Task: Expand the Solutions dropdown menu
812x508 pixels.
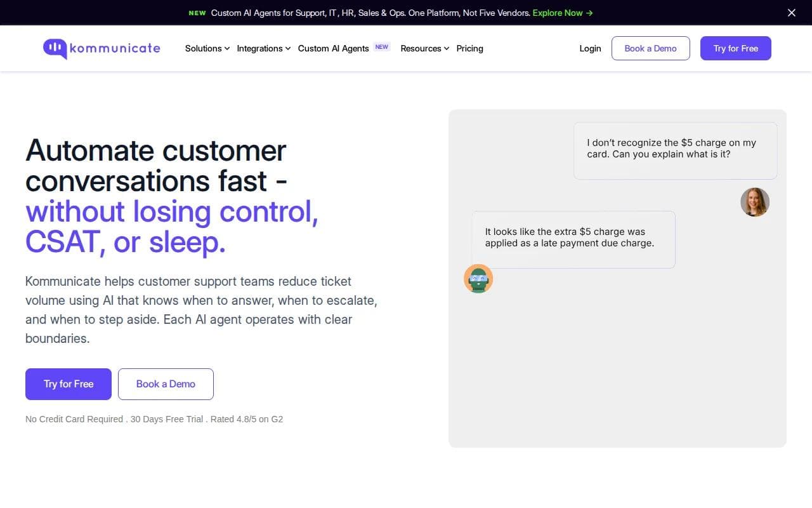Action: [x=207, y=48]
